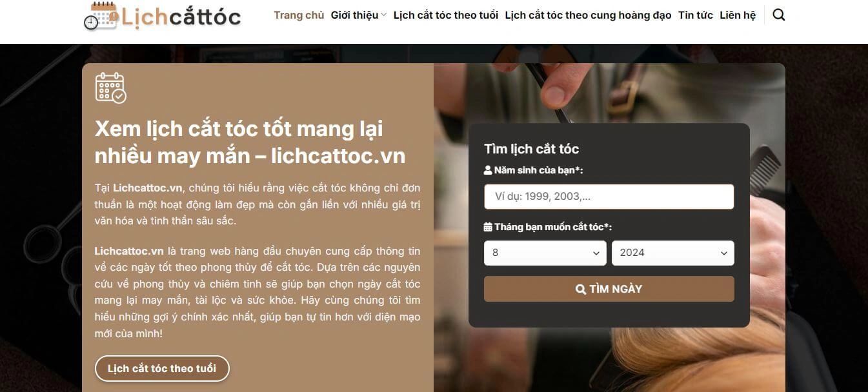Open the month dropdown showing 8
The height and width of the screenshot is (392, 868).
[545, 253]
